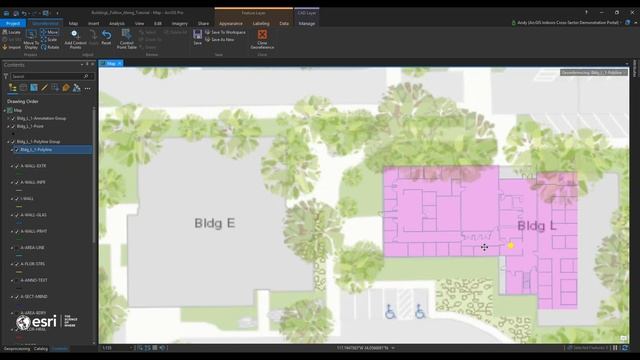Toggle visibility of Bldg_L_1-Annotation Group

click(x=13, y=118)
